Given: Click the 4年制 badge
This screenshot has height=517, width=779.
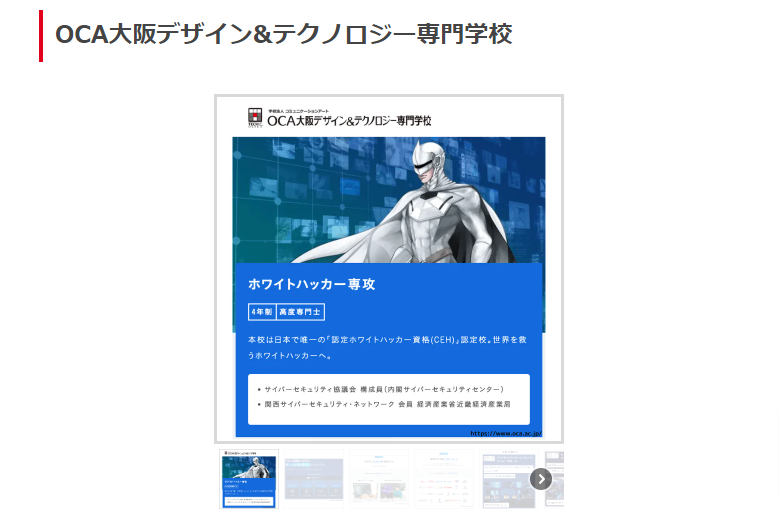Looking at the screenshot, I should [x=262, y=312].
